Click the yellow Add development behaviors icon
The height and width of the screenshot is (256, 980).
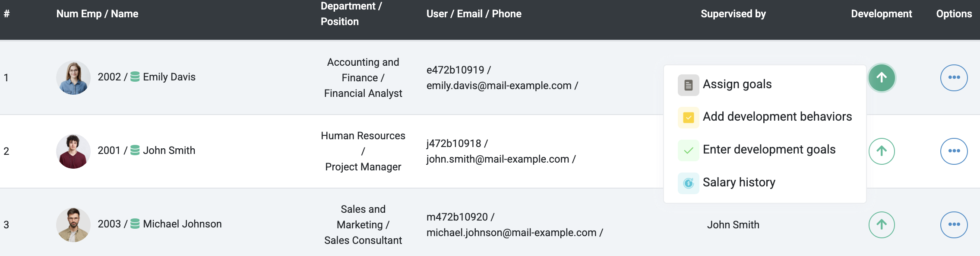(x=689, y=118)
